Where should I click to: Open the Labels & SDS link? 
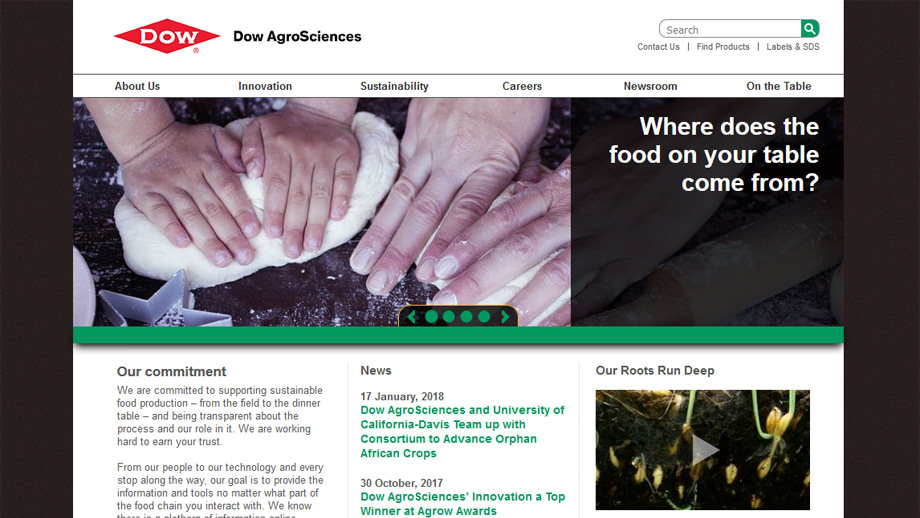793,47
